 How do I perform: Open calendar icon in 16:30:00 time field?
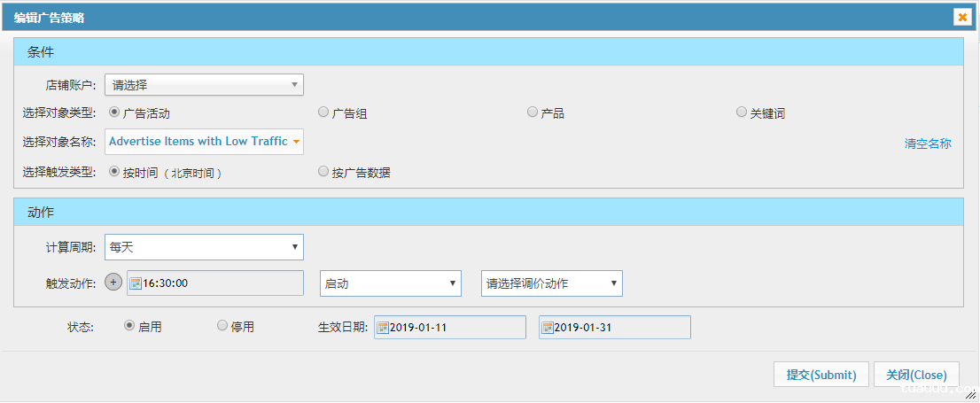coord(136,283)
